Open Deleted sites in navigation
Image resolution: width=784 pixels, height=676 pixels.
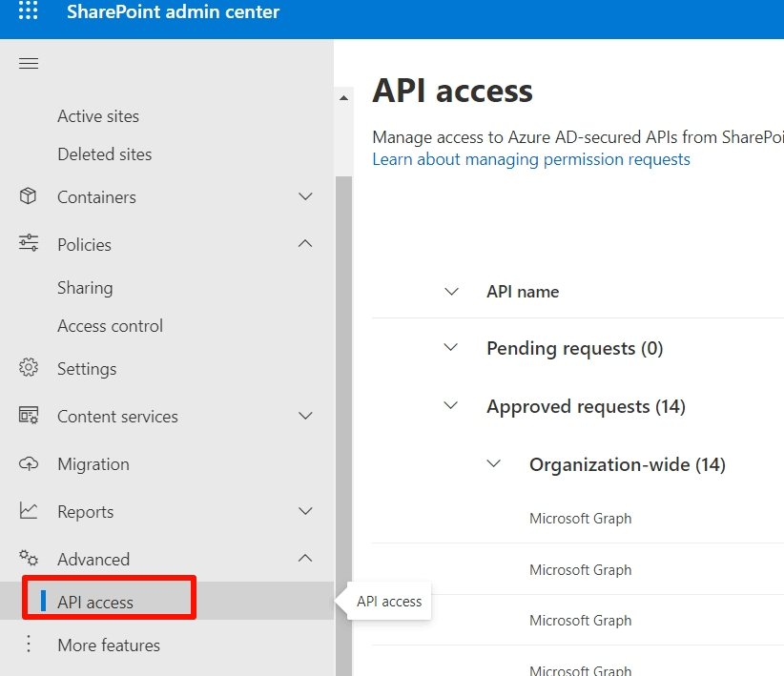click(105, 154)
